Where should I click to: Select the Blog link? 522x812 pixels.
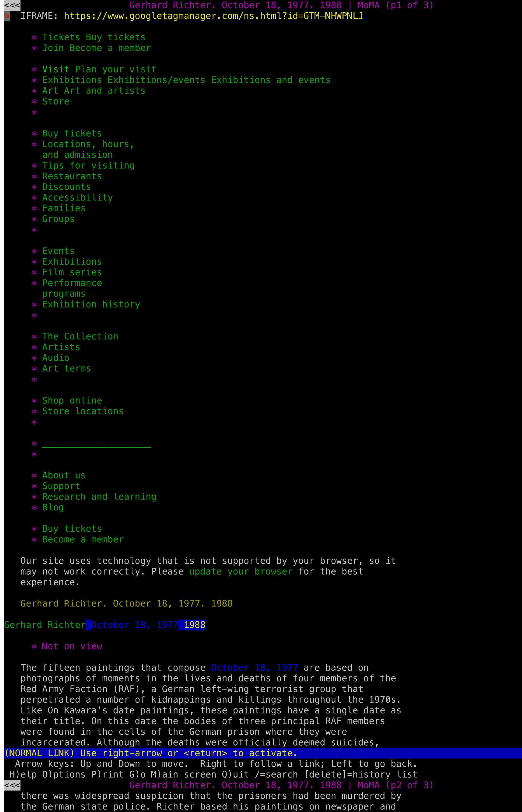pos(53,507)
